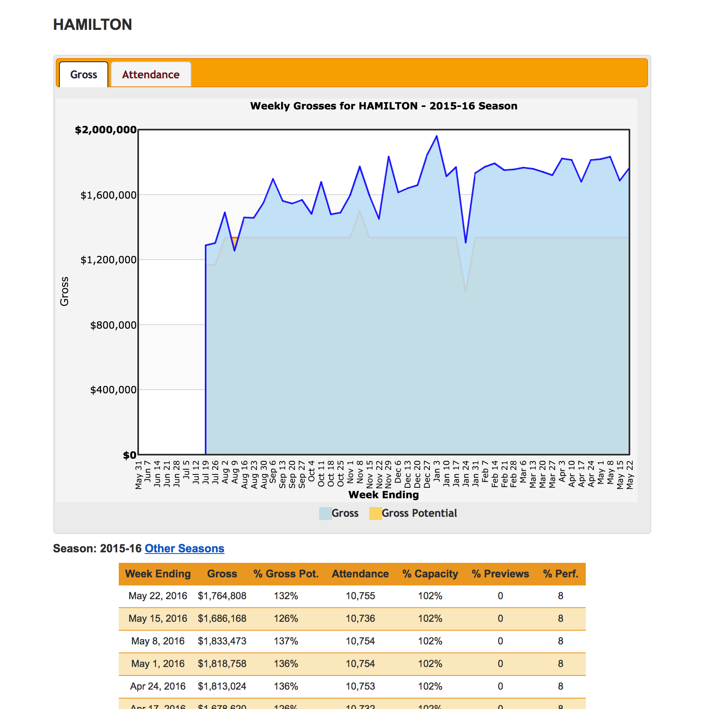
Task: Click the Gross column header in table
Action: click(222, 574)
